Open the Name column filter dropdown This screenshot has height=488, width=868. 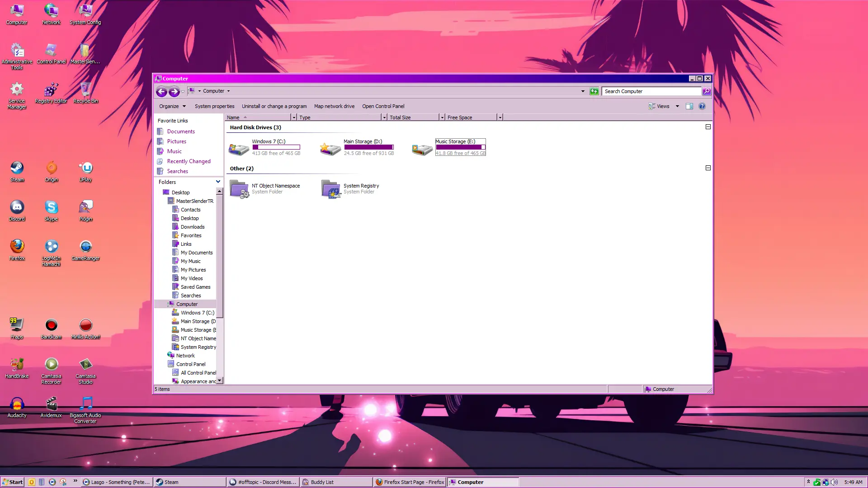point(294,117)
